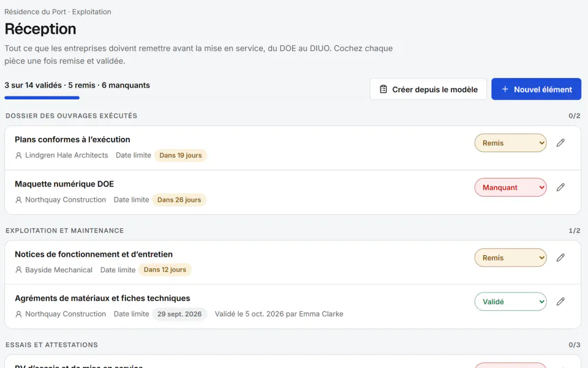This screenshot has width=588, height=368.
Task: Click person icon beside Bayside Mechanical
Action: 18,270
